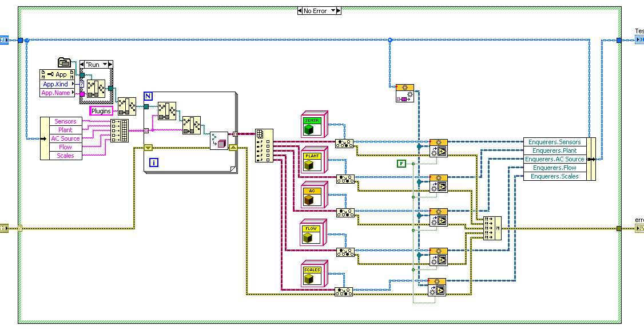Select the App.Name property item
Viewport: 644px width, 329px height.
click(x=55, y=93)
